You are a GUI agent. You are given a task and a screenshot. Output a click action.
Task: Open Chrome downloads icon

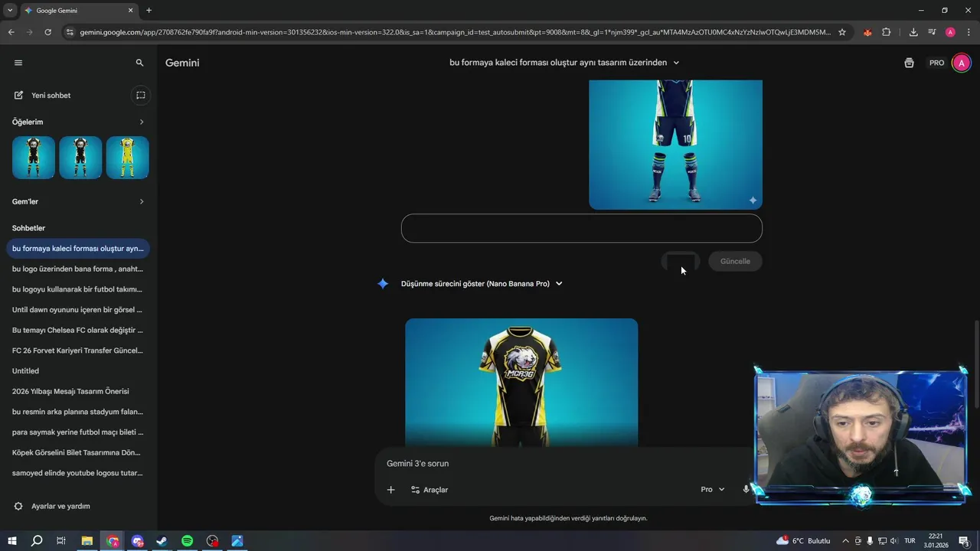pyautogui.click(x=913, y=32)
